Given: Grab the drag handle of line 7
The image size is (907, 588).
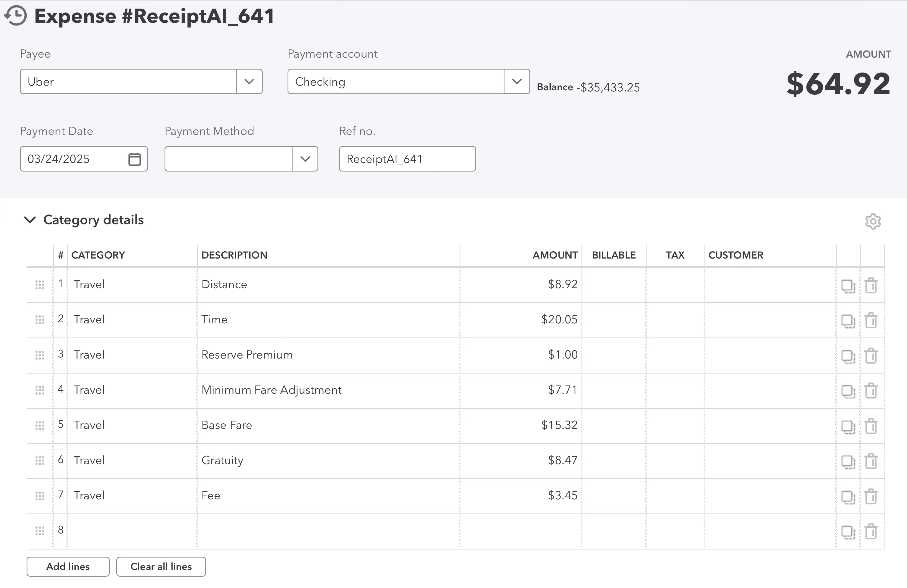Looking at the screenshot, I should 40,496.
